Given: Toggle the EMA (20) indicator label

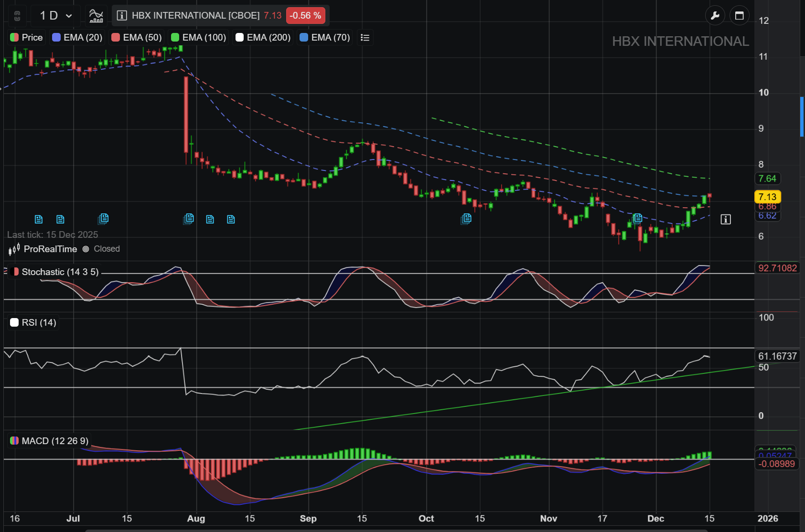Looking at the screenshot, I should 77,38.
